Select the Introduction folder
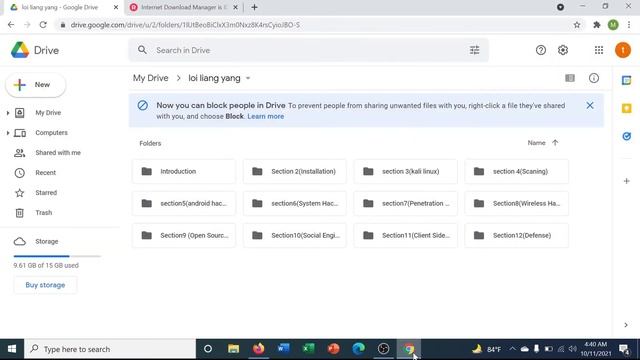This screenshot has width=640, height=360. 184,171
